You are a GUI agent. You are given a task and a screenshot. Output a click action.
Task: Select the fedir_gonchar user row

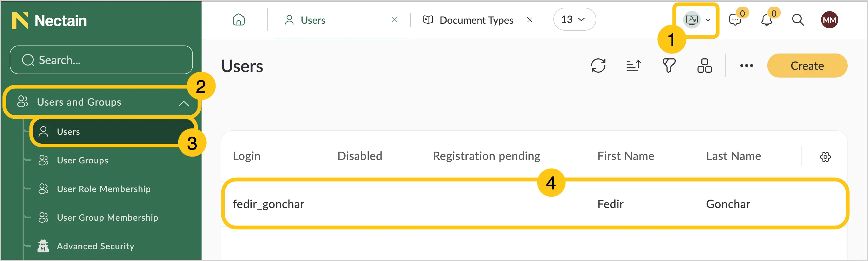(x=534, y=204)
